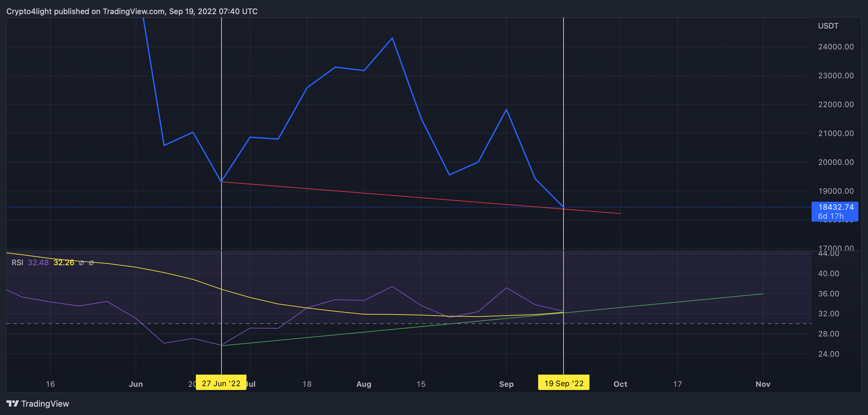Click the Crypto4light published header text

coord(132,12)
